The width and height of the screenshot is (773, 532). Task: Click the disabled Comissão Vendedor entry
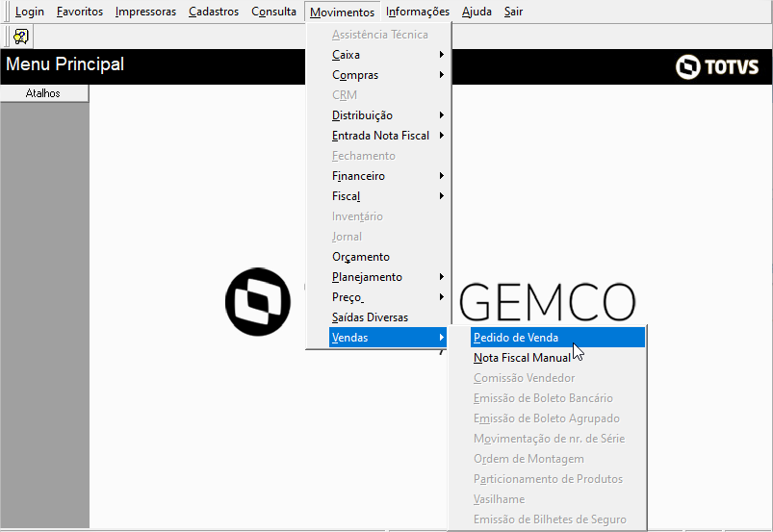pyautogui.click(x=557, y=378)
